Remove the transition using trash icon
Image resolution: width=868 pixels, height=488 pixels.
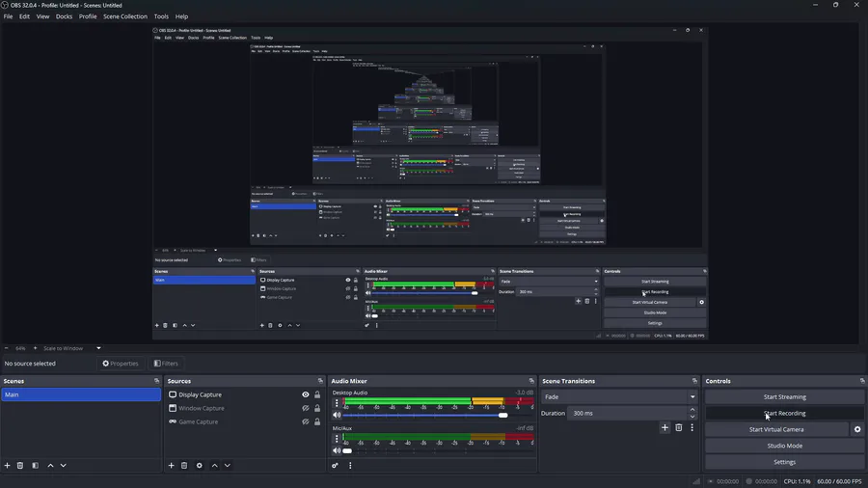(679, 427)
